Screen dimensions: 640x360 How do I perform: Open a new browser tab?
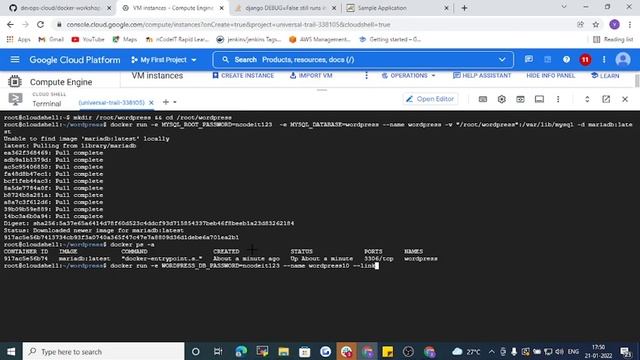464,8
